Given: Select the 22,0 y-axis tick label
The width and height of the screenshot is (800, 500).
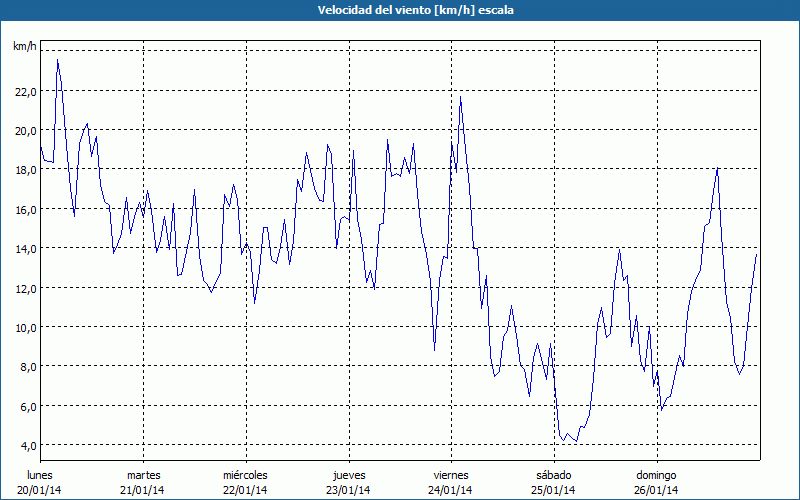Looking at the screenshot, I should click(25, 91).
